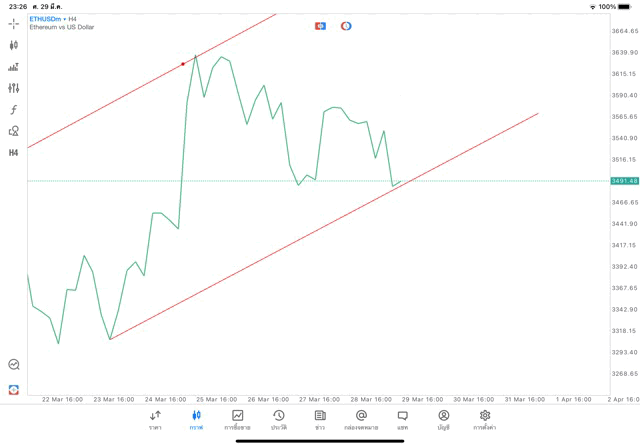This screenshot has height=447, width=640.
Task: Toggle the red-blue circular clock icon
Action: pos(346,26)
